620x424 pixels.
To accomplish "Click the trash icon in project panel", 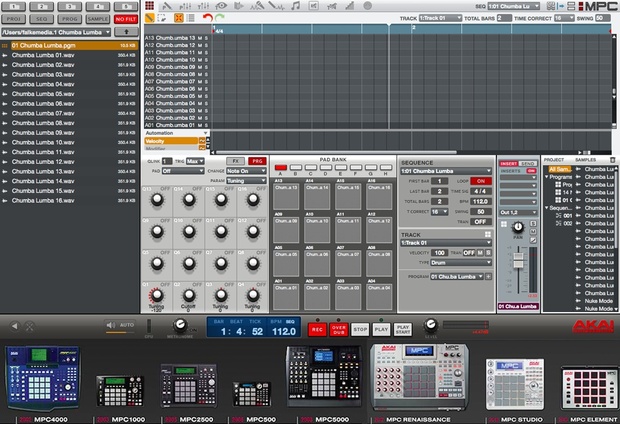I will coord(612,160).
